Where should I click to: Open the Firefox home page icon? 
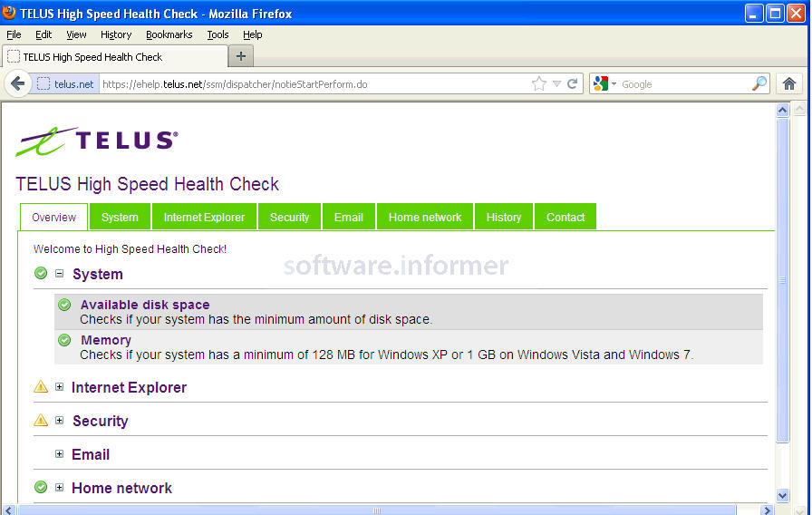[788, 83]
